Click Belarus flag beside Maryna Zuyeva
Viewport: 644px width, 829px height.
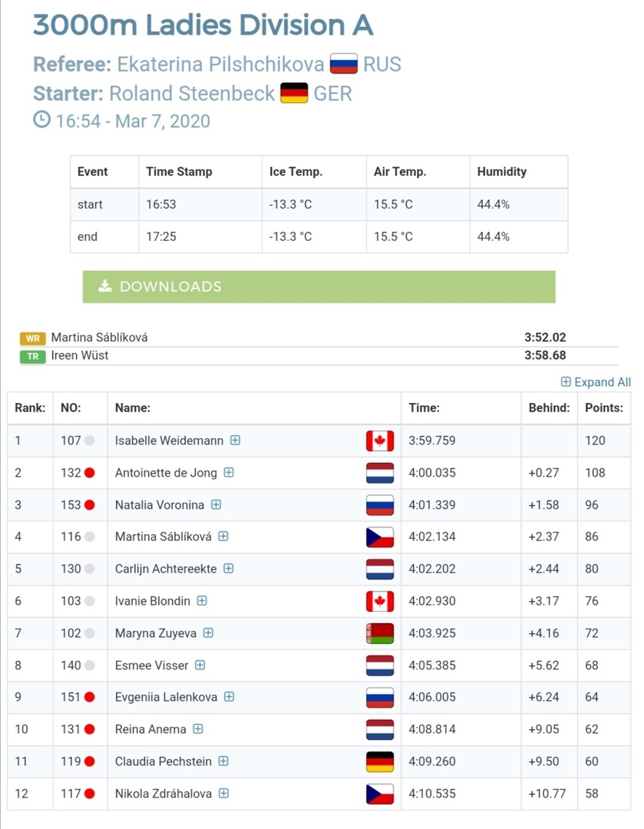tap(380, 633)
